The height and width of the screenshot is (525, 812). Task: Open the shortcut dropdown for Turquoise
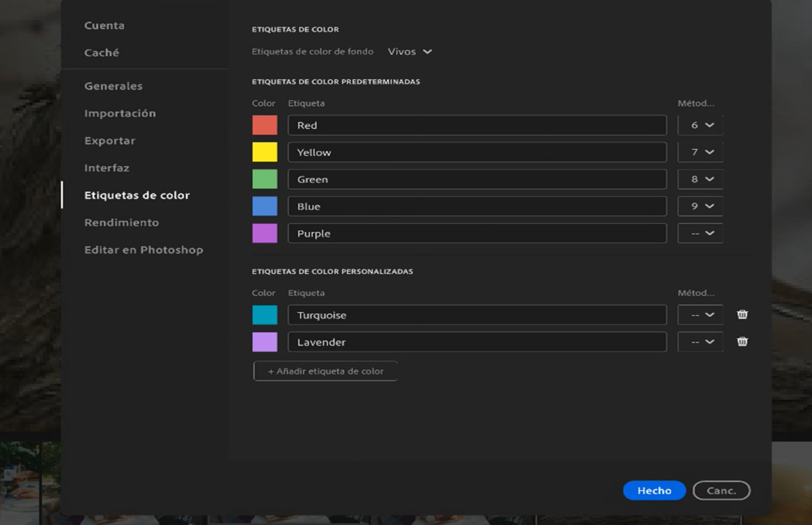pyautogui.click(x=700, y=315)
